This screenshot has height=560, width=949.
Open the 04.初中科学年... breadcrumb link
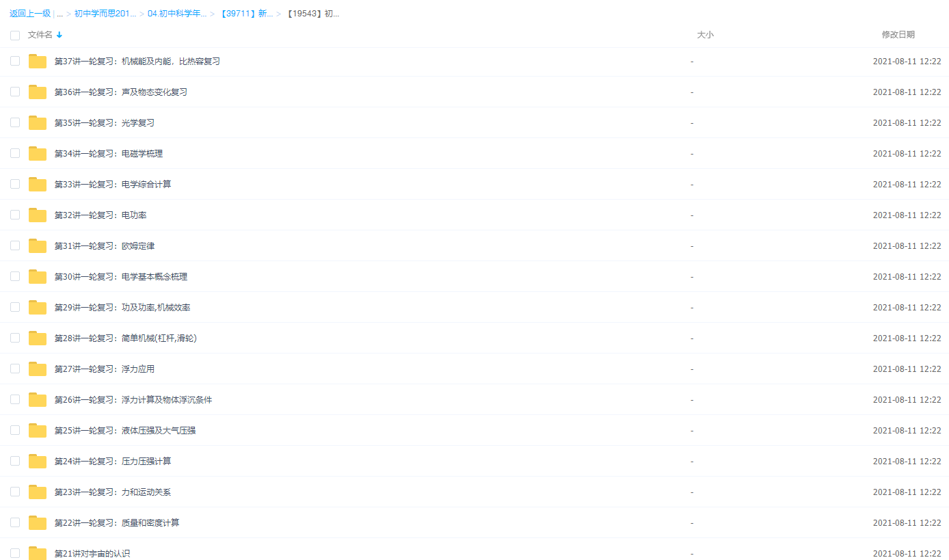tap(177, 14)
